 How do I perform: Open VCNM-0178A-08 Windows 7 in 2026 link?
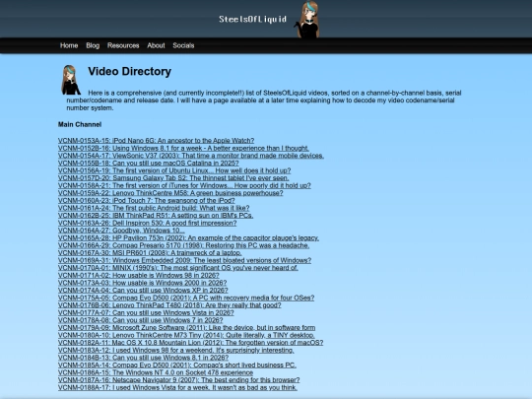tap(141, 320)
